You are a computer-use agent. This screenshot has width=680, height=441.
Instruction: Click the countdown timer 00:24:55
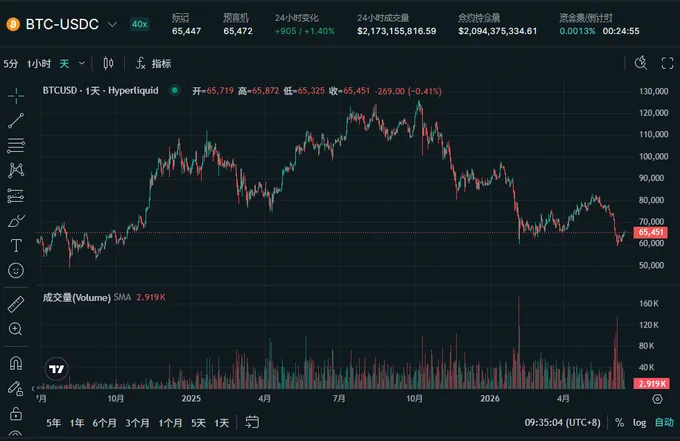click(621, 31)
